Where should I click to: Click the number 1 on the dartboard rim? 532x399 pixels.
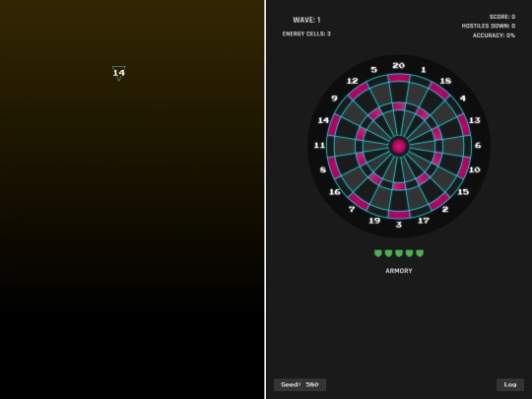tap(424, 70)
